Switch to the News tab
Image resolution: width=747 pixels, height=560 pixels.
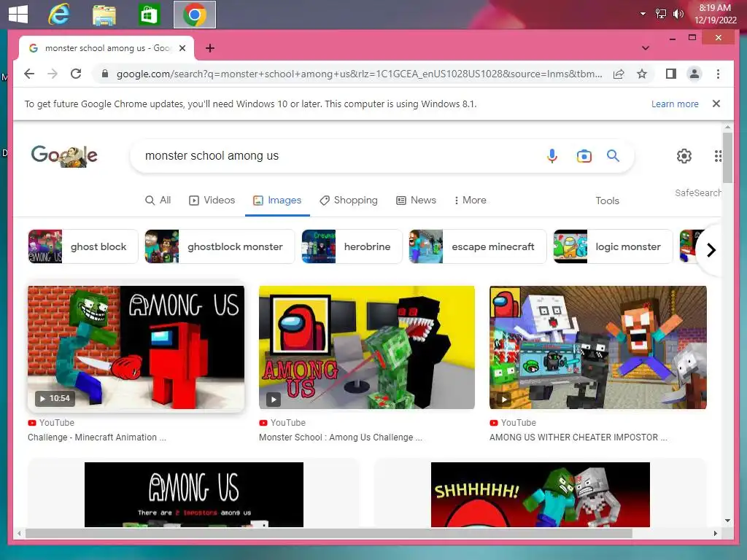coord(417,201)
